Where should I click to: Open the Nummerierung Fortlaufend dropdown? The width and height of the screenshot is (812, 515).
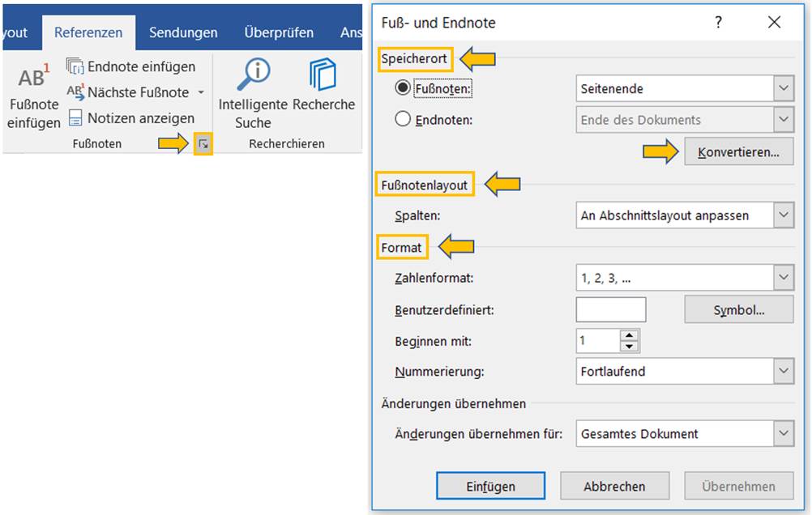click(x=783, y=372)
